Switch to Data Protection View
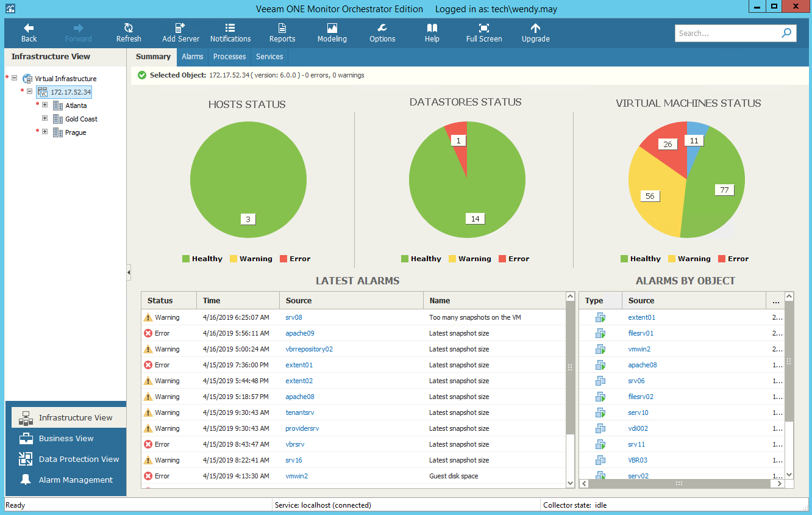 tap(69, 459)
